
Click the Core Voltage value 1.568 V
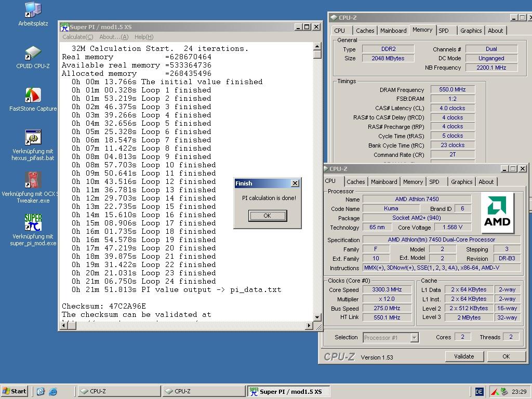pyautogui.click(x=453, y=228)
